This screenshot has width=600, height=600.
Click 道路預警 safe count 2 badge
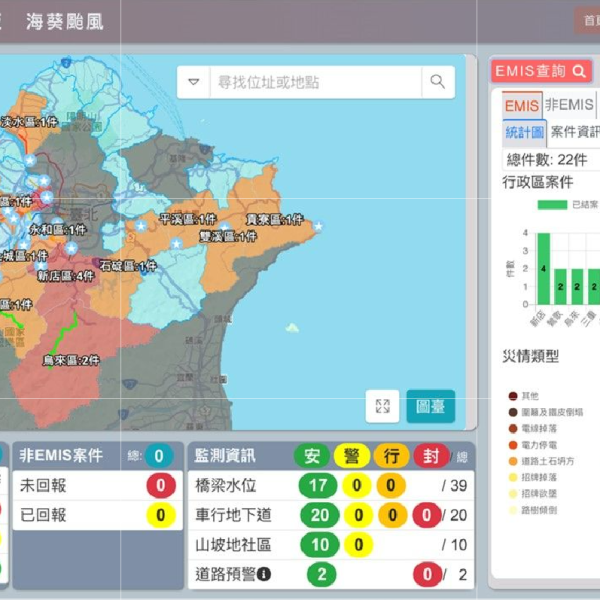point(321,574)
